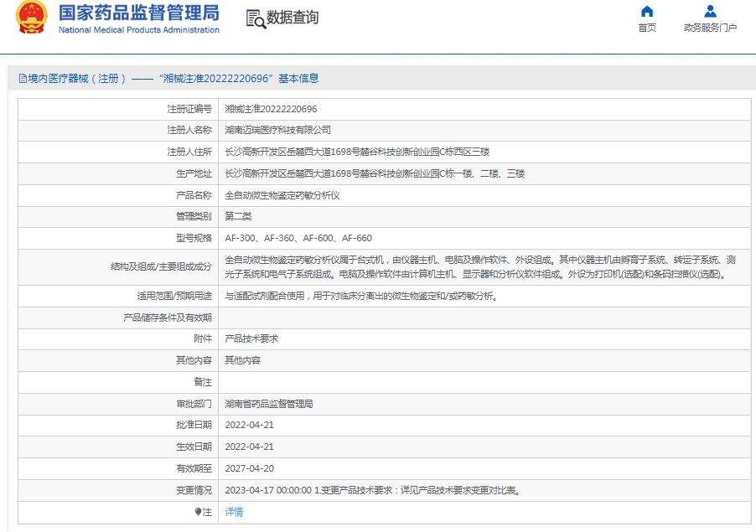The width and height of the screenshot is (756, 532).
Task: Click the person icon above 政务服务门户
Action: [x=710, y=12]
